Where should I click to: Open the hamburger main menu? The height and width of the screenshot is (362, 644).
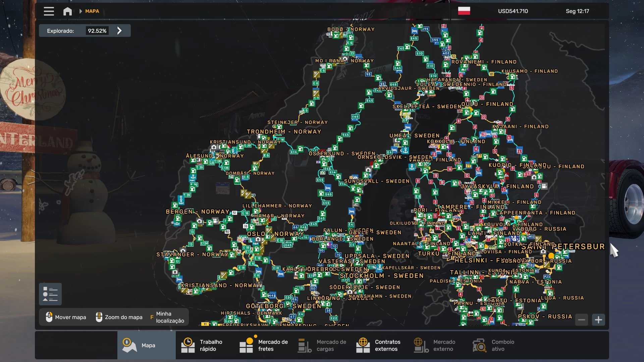click(49, 11)
